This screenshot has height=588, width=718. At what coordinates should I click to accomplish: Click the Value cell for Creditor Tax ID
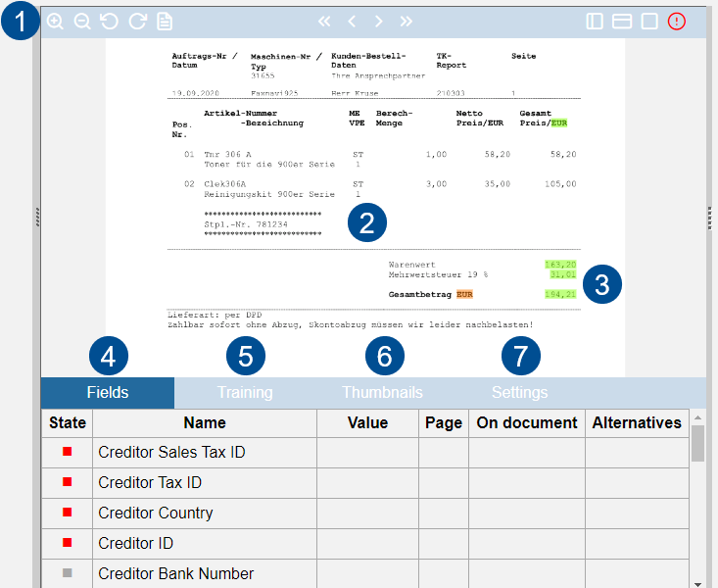click(x=367, y=483)
